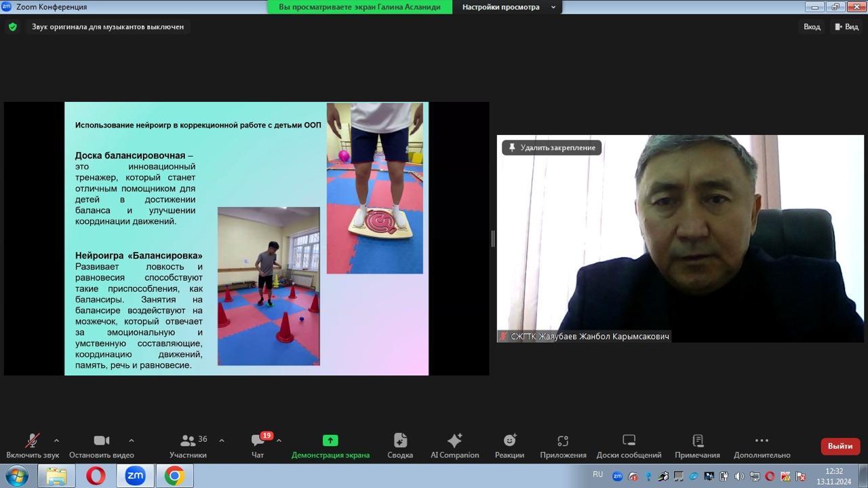868x488 pixels.
Task: Restore down the Zoom conference window
Action: point(835,7)
